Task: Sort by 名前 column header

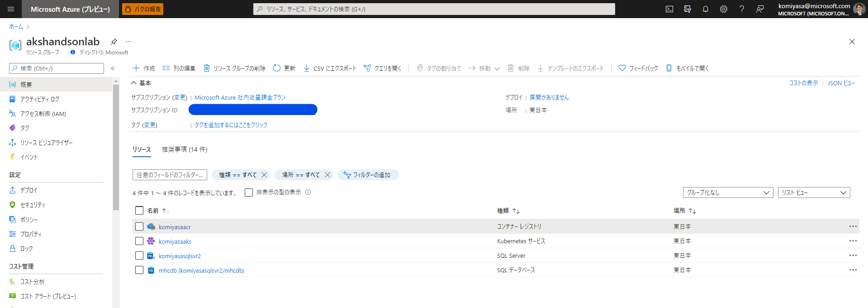Action: point(158,211)
